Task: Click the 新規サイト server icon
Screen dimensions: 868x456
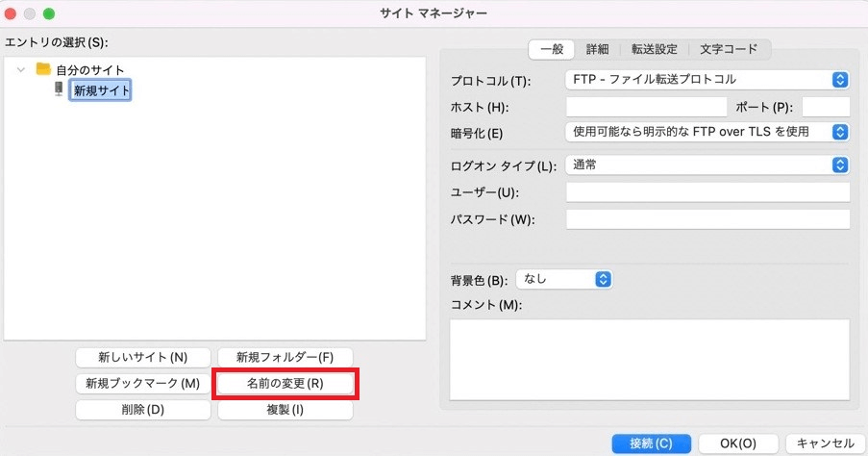Action: [60, 89]
